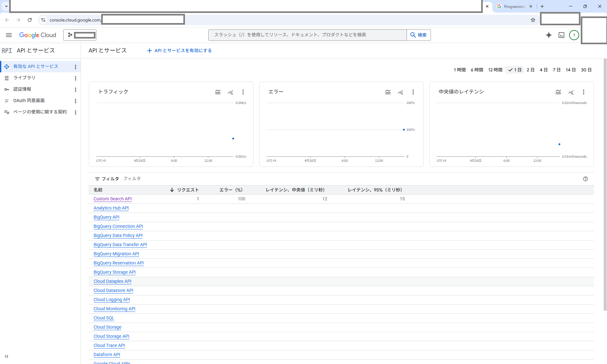Select the 1 日 time range
The height and width of the screenshot is (364, 607).
click(x=515, y=70)
